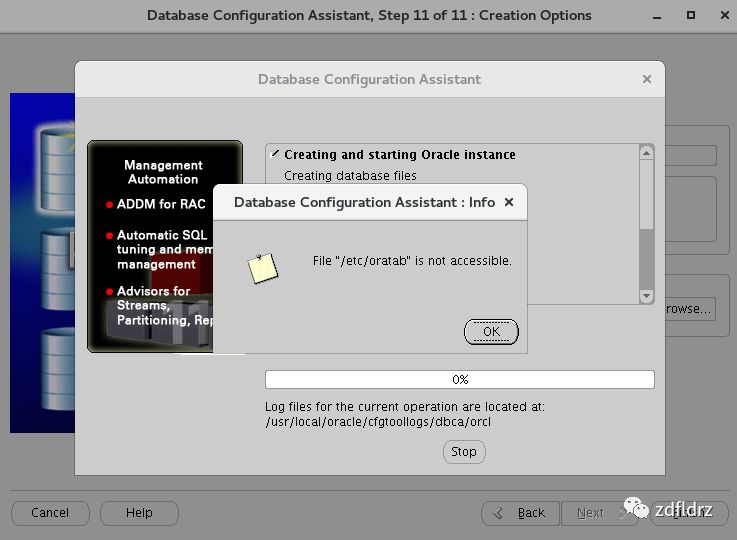Go Back to the previous step

coord(521,513)
